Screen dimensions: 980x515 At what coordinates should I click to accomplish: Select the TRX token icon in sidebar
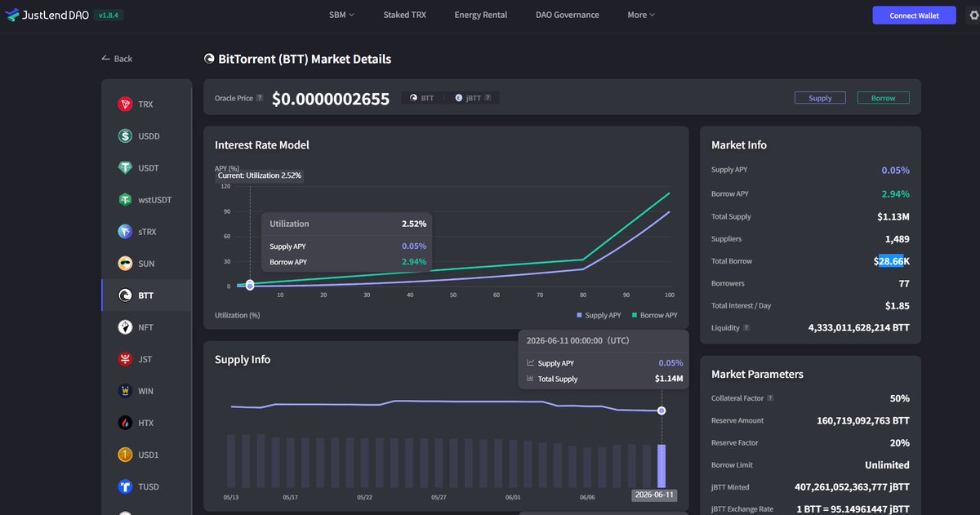tap(125, 104)
